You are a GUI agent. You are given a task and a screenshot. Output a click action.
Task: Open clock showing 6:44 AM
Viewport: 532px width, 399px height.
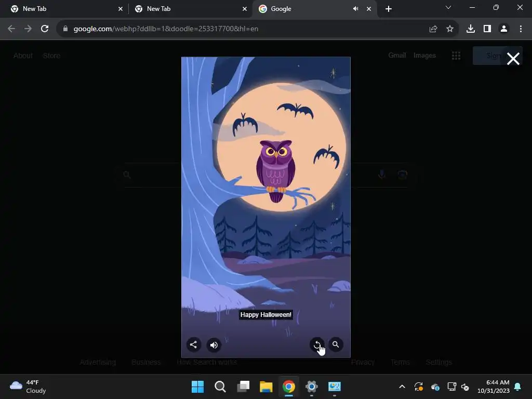[494, 387]
